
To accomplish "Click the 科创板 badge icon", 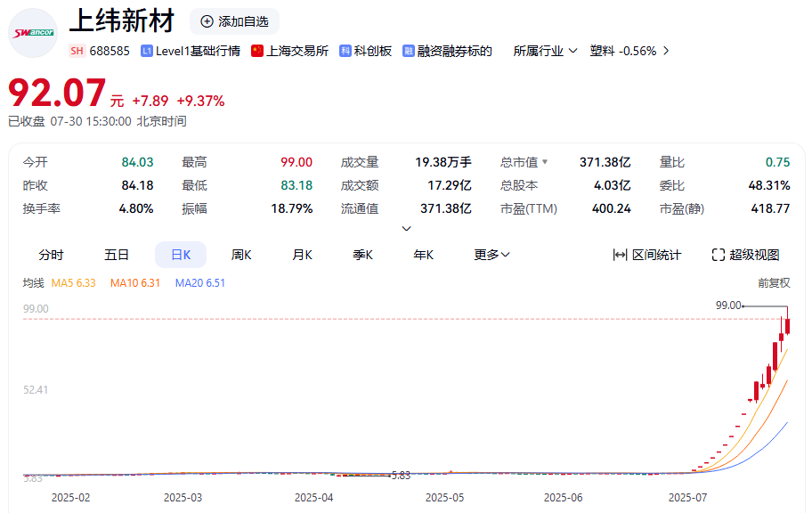I will pyautogui.click(x=345, y=51).
